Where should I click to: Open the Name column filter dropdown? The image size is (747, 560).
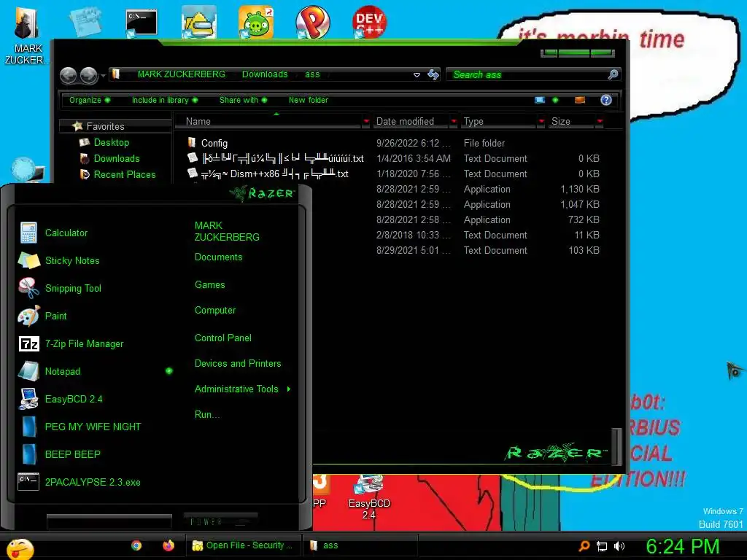click(366, 122)
